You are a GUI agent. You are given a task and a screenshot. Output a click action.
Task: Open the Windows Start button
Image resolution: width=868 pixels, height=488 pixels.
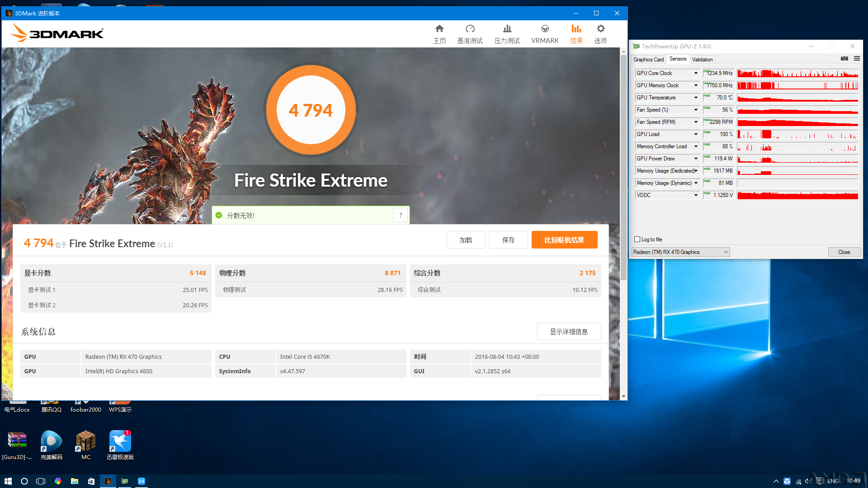[8, 481]
